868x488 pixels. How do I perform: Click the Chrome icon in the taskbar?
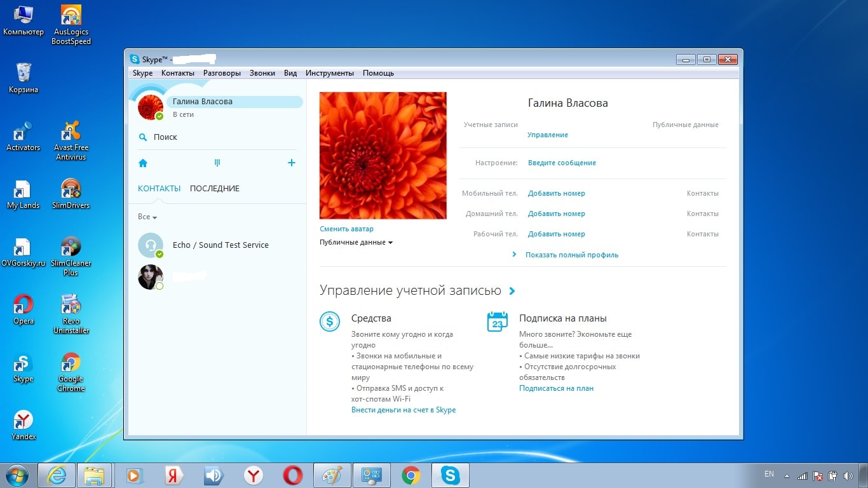411,475
